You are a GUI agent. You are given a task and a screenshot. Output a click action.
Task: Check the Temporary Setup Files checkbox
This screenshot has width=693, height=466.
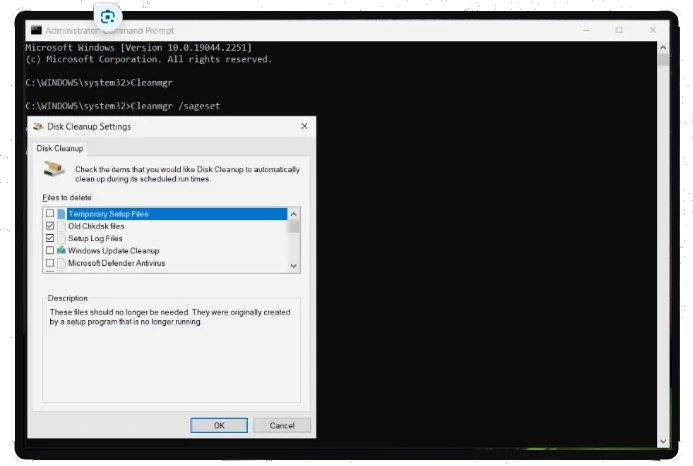tap(50, 214)
